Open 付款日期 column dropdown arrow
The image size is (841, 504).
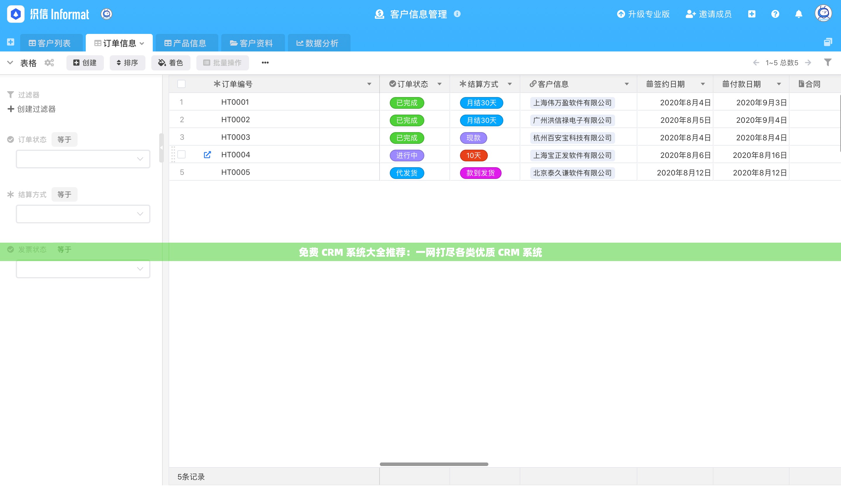pos(779,84)
